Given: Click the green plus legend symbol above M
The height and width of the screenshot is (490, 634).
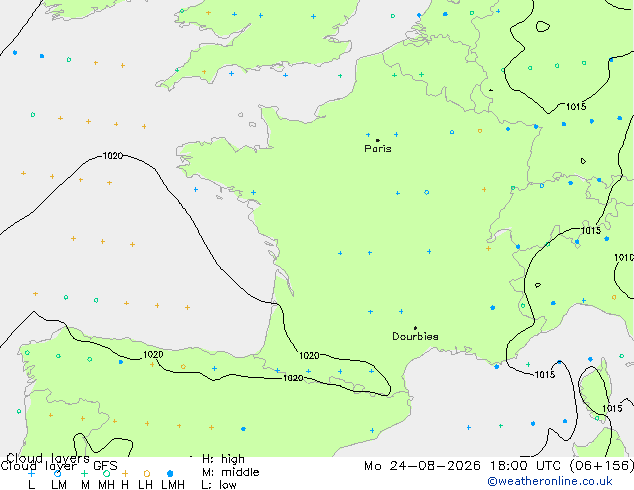Looking at the screenshot, I should (84, 473).
